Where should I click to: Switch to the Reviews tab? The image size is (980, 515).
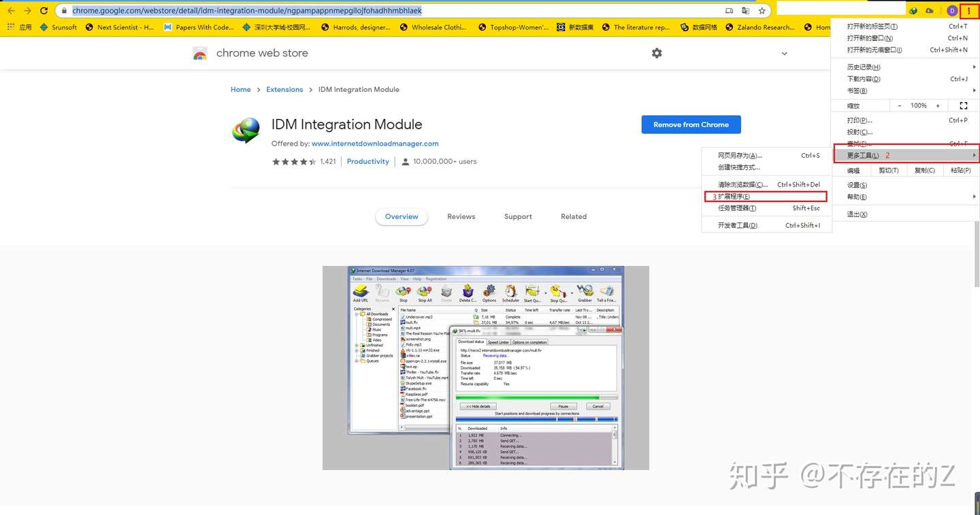(461, 216)
